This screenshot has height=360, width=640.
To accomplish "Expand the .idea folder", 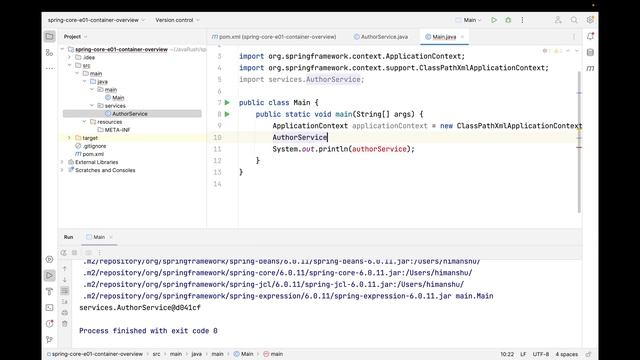I will click(69, 58).
